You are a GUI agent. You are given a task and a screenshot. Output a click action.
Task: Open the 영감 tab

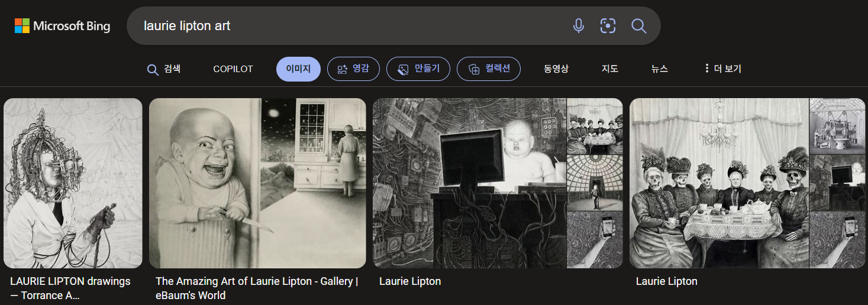353,69
